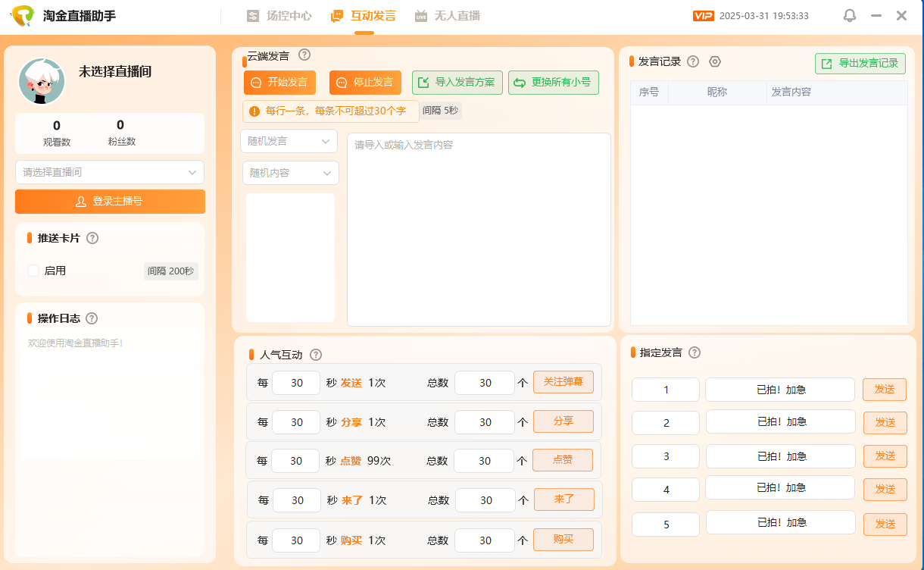This screenshot has height=570, width=924.
Task: Click the 开始发言 button
Action: (279, 83)
